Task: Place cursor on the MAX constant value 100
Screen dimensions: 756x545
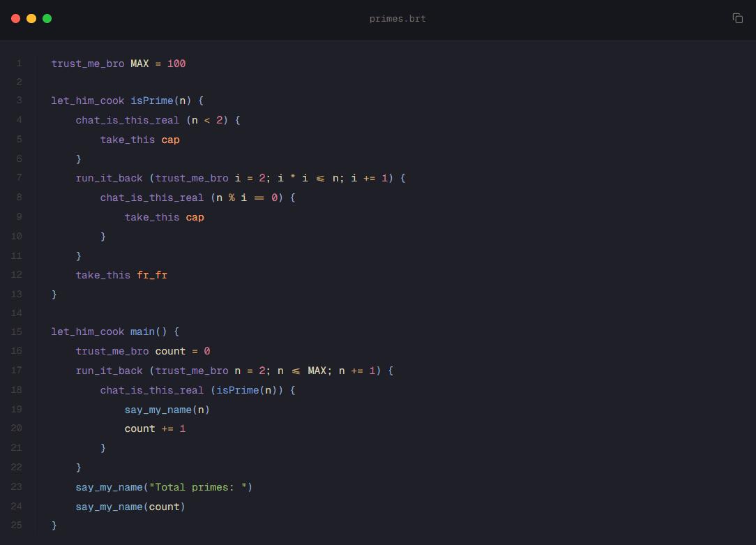Action: (176, 64)
